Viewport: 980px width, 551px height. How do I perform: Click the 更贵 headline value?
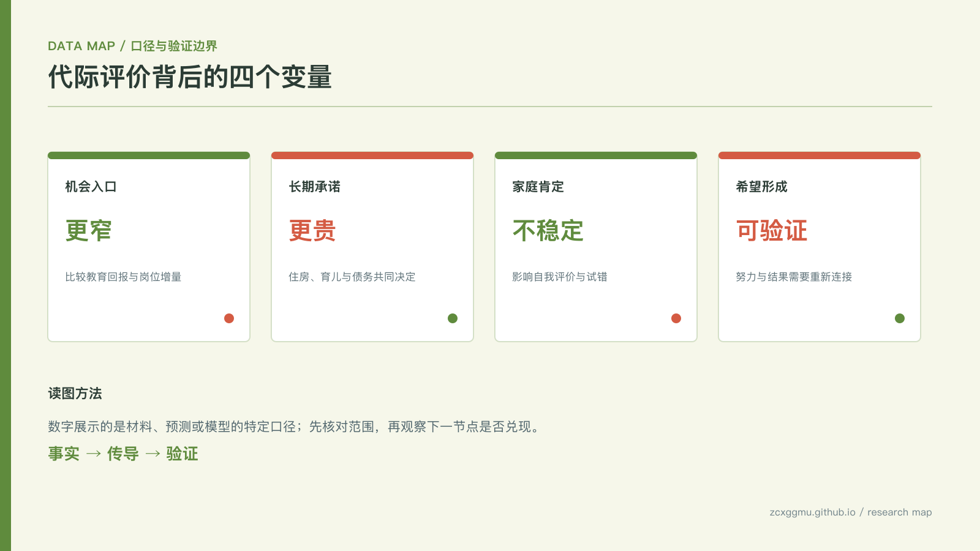pos(312,231)
